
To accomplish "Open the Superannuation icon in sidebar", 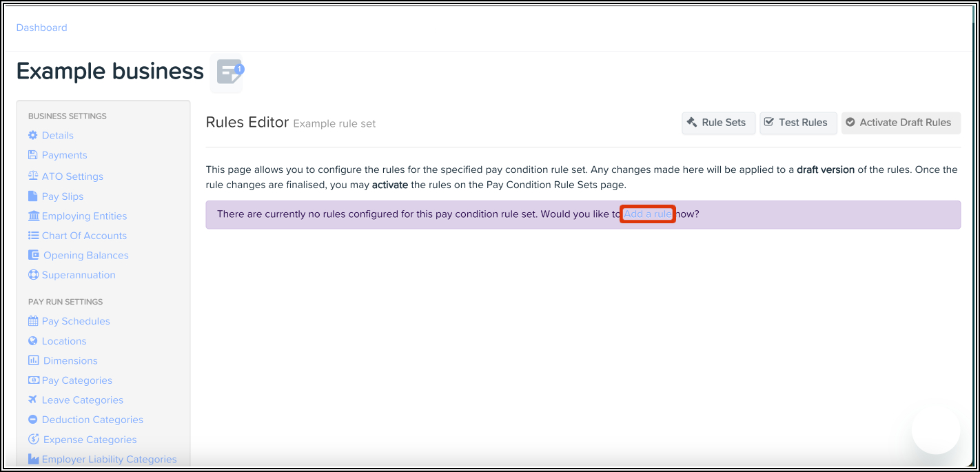I will [x=33, y=275].
